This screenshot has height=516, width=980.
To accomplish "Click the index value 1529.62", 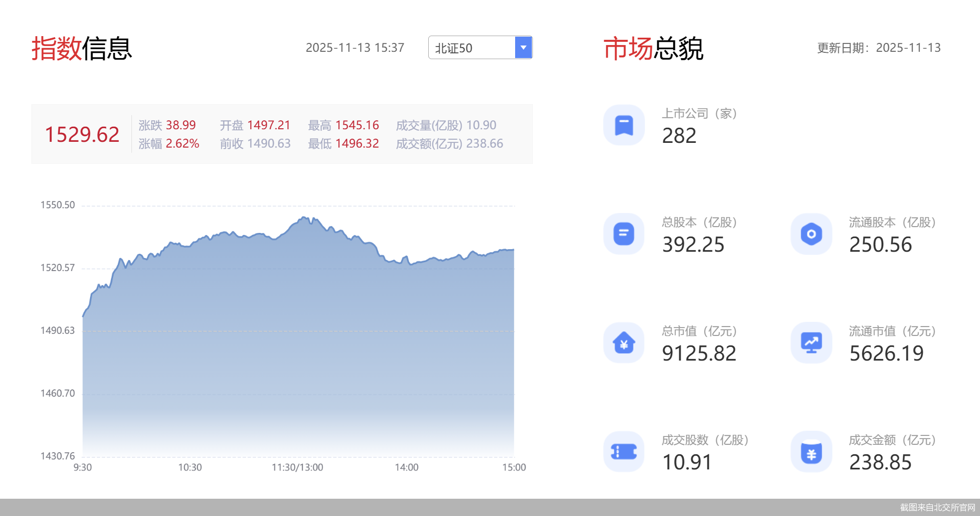I will tap(82, 134).
